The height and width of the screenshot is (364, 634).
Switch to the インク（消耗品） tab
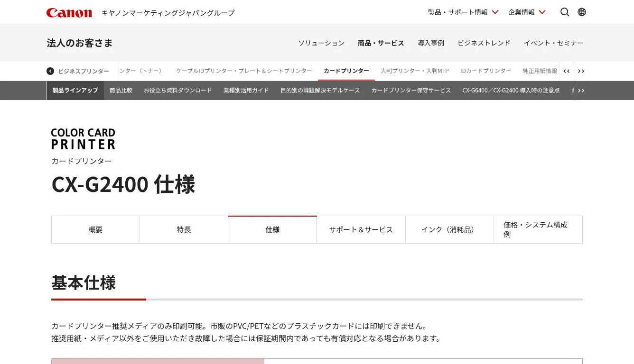(x=449, y=230)
